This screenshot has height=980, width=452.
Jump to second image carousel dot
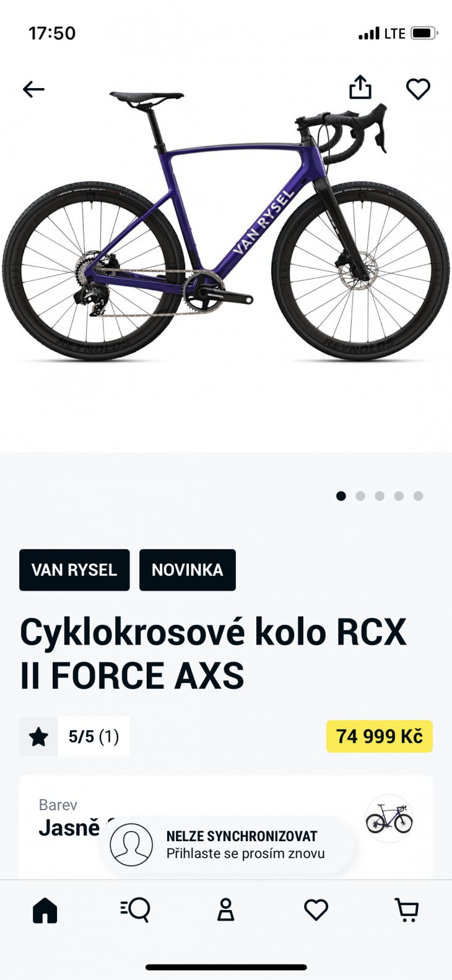(x=360, y=496)
